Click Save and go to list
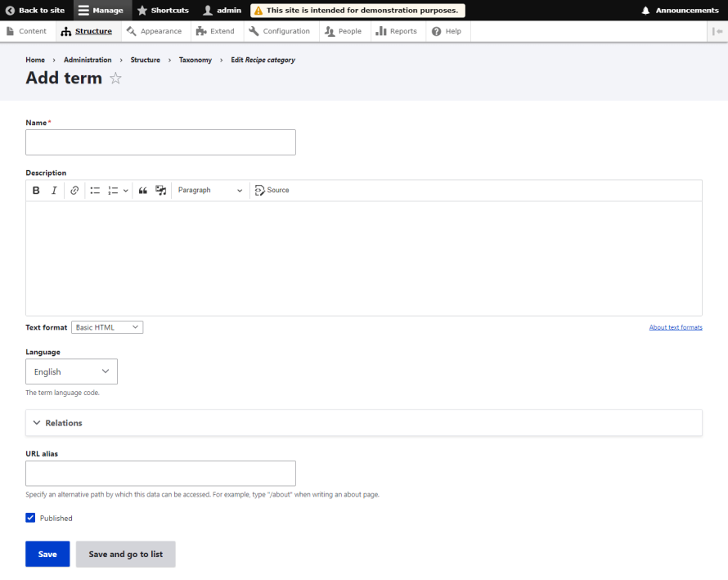728x580 pixels. click(126, 554)
